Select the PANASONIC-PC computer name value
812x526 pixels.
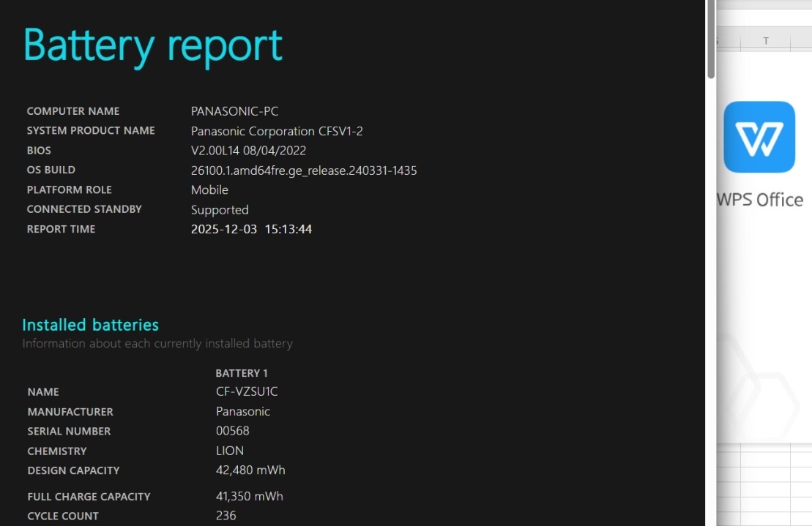(234, 111)
